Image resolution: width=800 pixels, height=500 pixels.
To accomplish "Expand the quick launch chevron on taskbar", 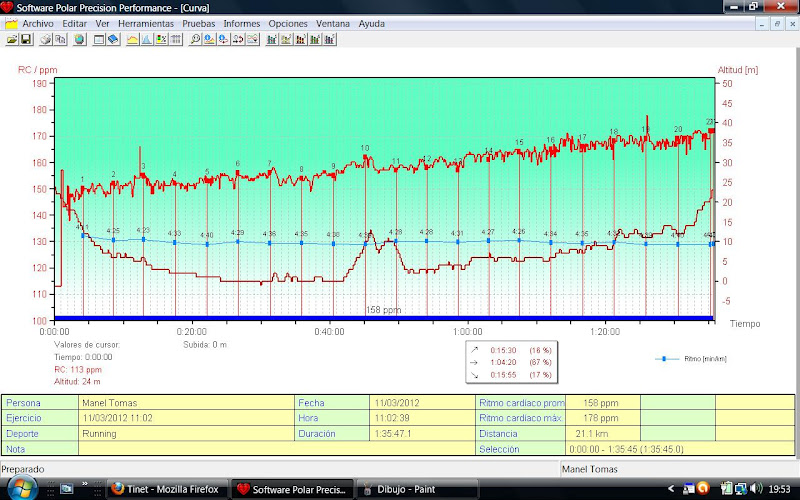I will tap(85, 484).
